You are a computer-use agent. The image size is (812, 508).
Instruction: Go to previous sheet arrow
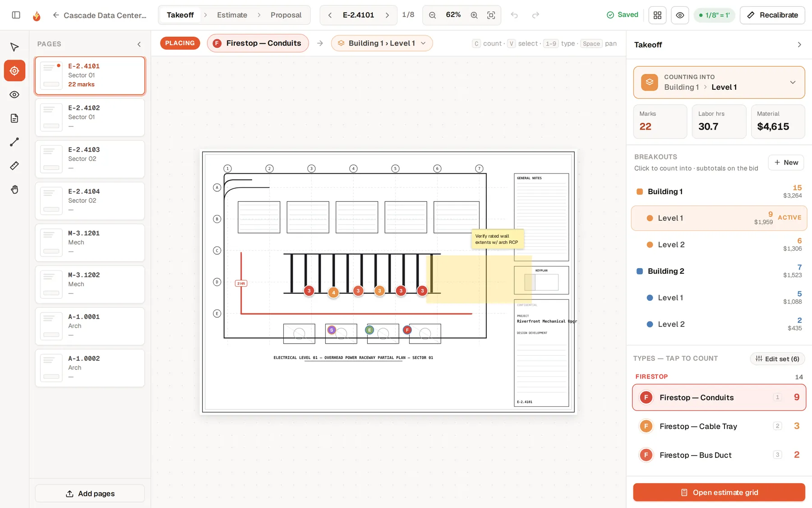point(330,15)
